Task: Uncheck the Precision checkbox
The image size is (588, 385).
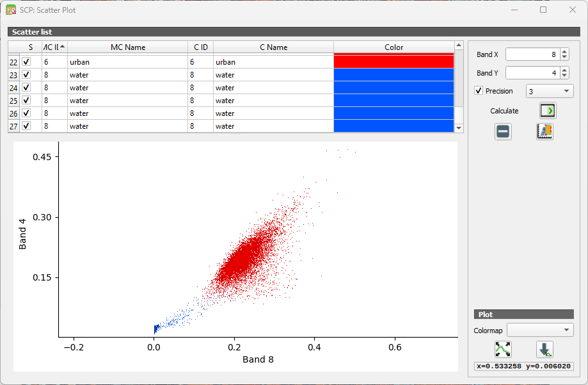Action: (x=479, y=91)
